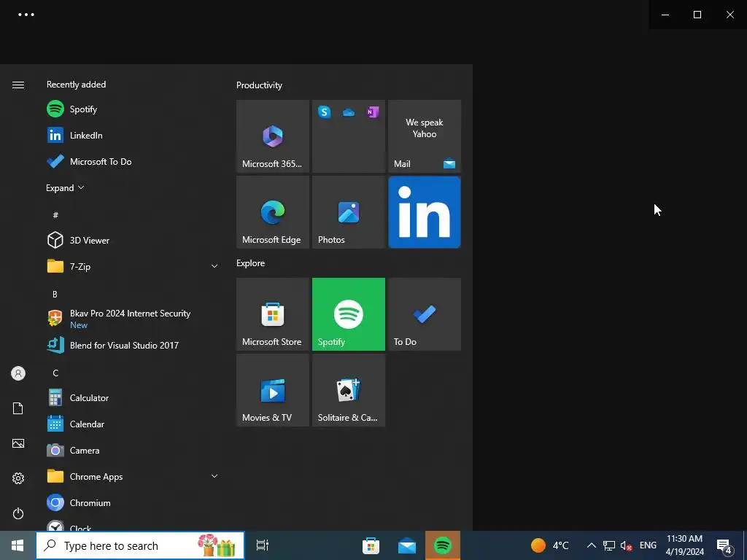Viewport: 747px width, 560px height.
Task: Open Calculator app
Action: pos(132,397)
